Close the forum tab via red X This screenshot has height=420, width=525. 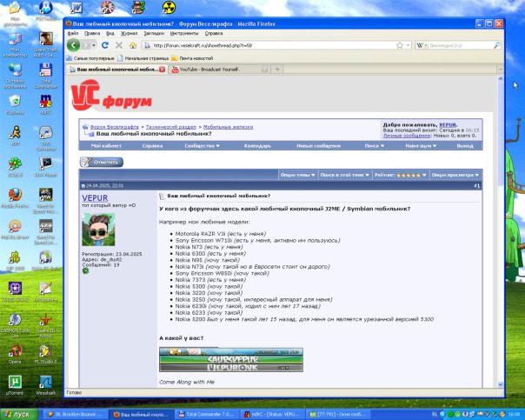tap(162, 70)
